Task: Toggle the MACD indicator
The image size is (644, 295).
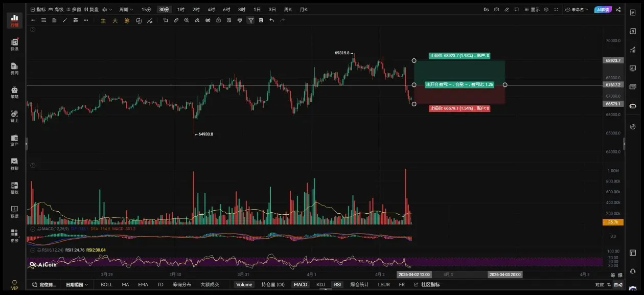Action: [301, 284]
